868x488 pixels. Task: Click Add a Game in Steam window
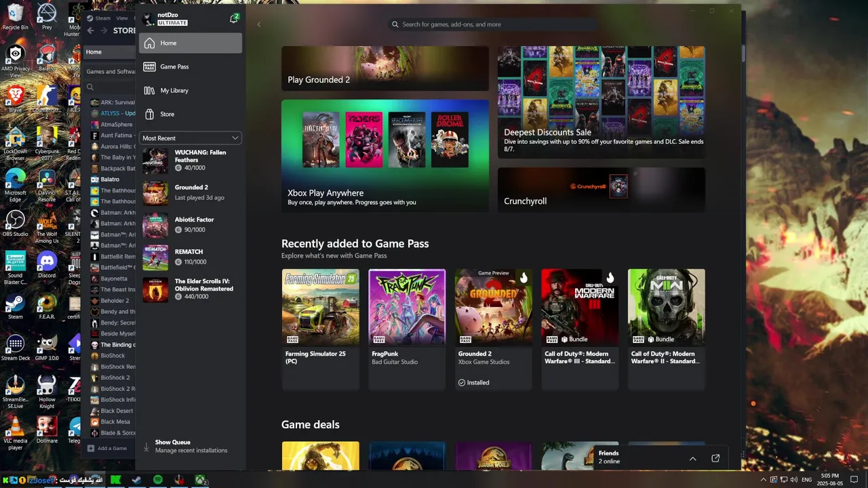[x=107, y=448]
